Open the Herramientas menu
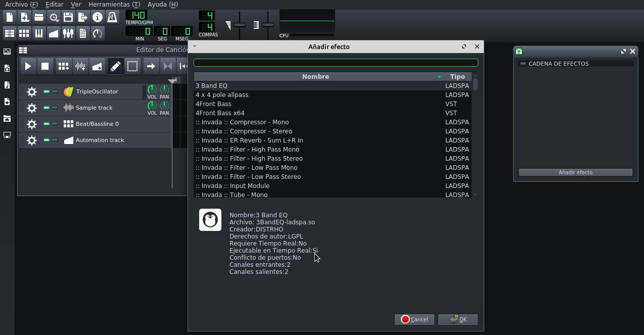Image resolution: width=644 pixels, height=335 pixels. 114,4
